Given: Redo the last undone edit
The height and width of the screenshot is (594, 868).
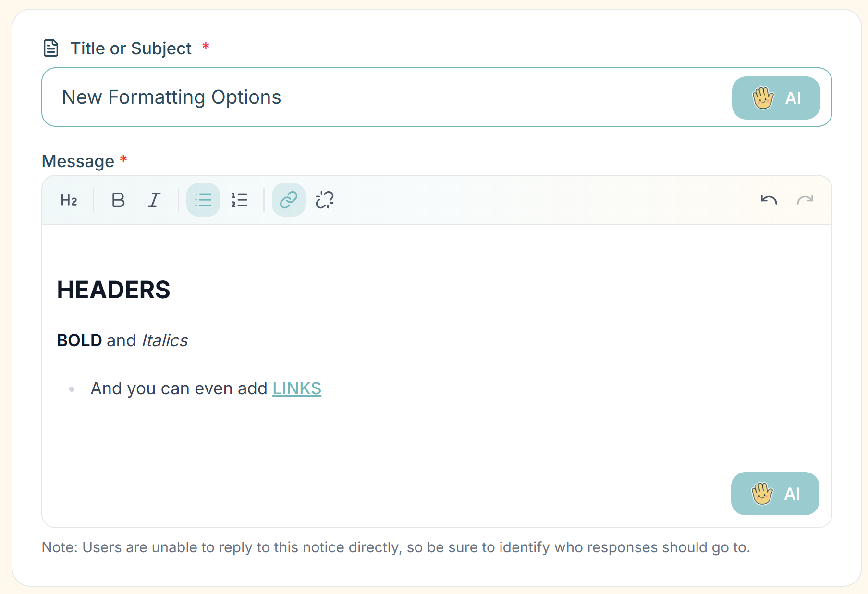Looking at the screenshot, I should pyautogui.click(x=805, y=200).
